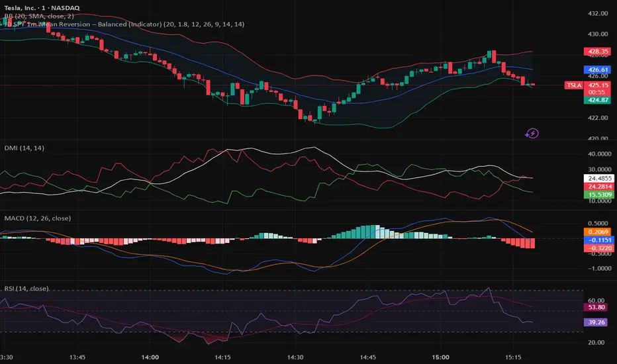Click the 428.35 upper band price tag

597,52
